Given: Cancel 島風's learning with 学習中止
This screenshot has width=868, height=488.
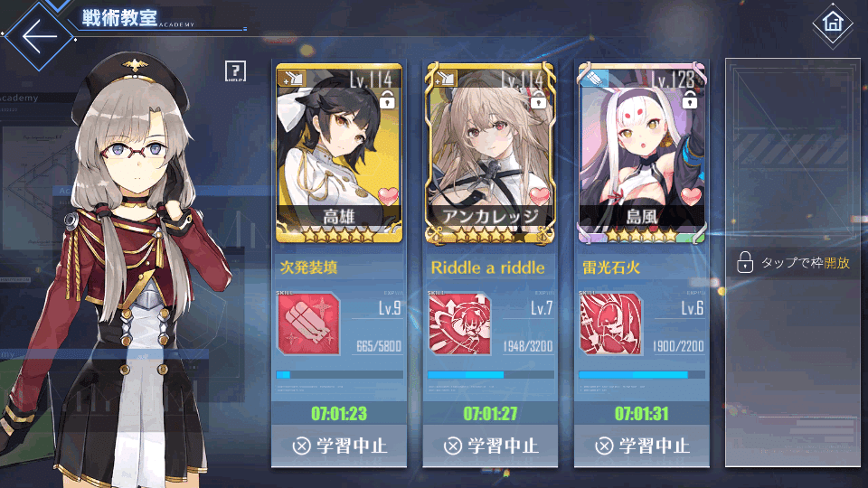Looking at the screenshot, I should [642, 446].
